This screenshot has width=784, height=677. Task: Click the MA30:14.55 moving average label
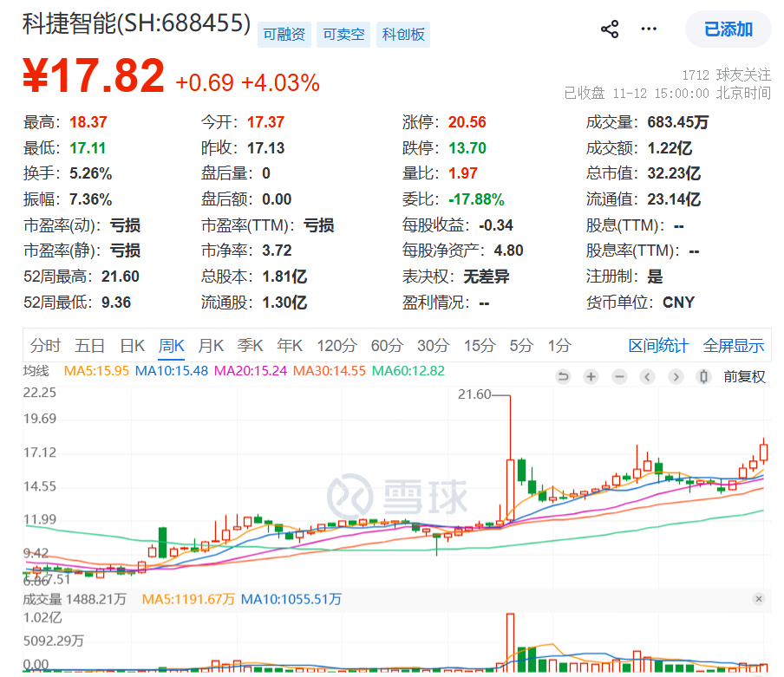click(x=329, y=371)
